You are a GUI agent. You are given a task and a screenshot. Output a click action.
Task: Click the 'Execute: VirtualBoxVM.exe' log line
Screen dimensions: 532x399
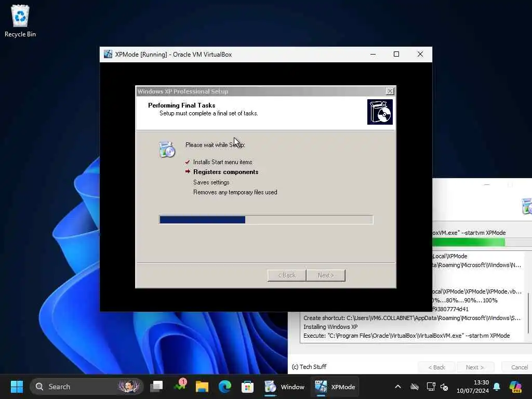pyautogui.click(x=406, y=336)
